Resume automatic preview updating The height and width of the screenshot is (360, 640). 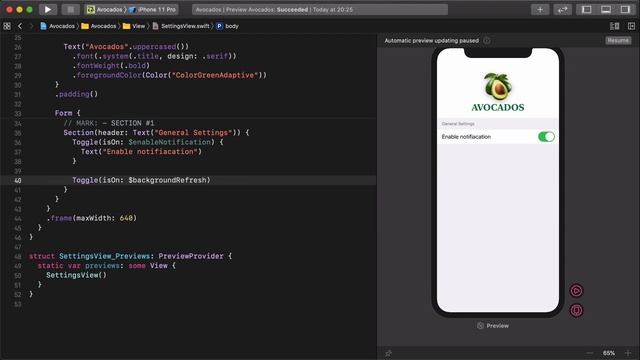coord(618,40)
